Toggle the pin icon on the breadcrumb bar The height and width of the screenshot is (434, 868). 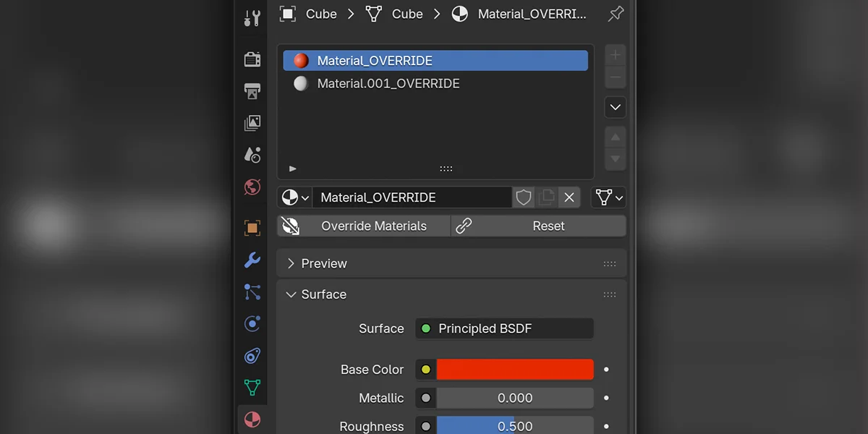coord(616,13)
